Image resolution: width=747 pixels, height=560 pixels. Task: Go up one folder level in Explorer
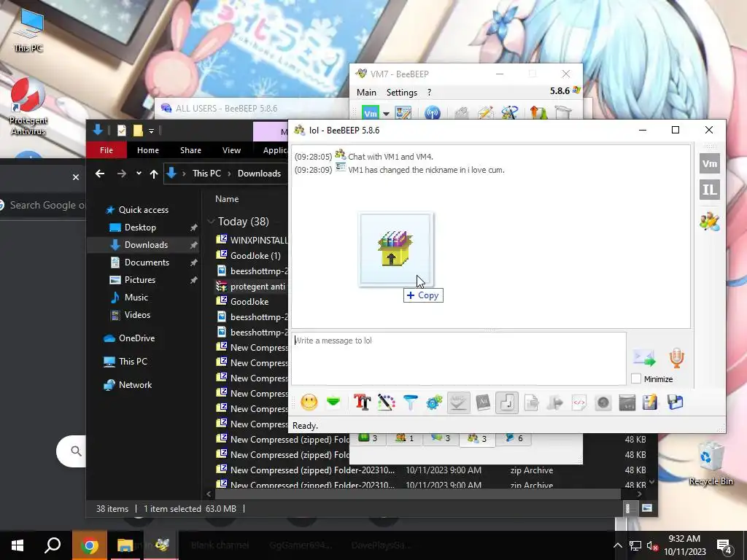(153, 174)
